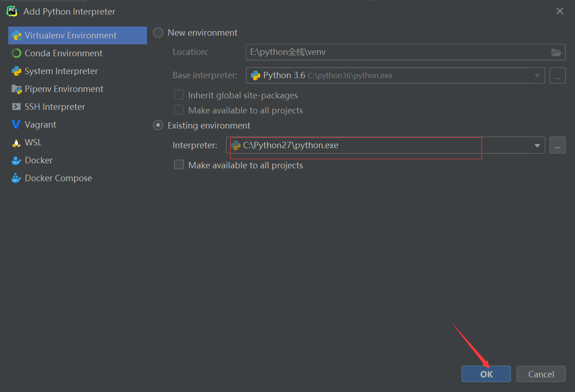Viewport: 575px width, 392px height.
Task: Click the Python 3.6 base interpreter combo box
Action: [x=396, y=75]
